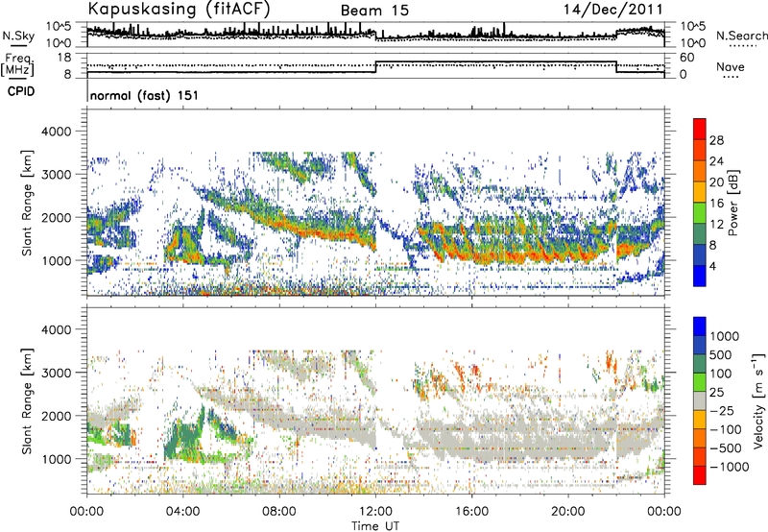The height and width of the screenshot is (532, 768).
Task: Click the 'Power [dB]' color bar label
Action: 732,203
